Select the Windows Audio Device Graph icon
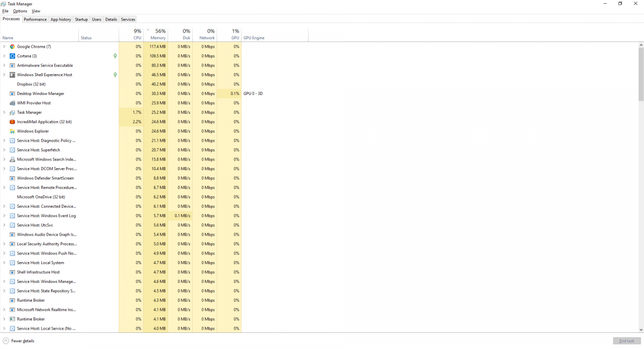Viewport: 644px width, 349px height. tap(12, 235)
